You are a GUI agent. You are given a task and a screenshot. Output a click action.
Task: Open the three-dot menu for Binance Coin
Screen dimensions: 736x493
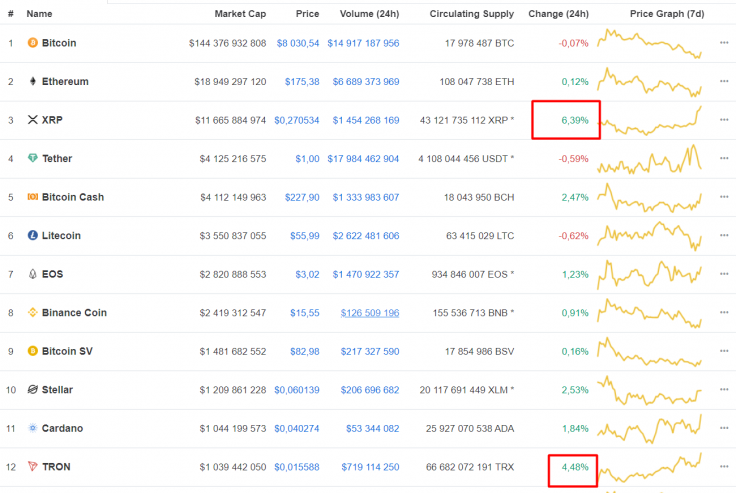tap(724, 312)
